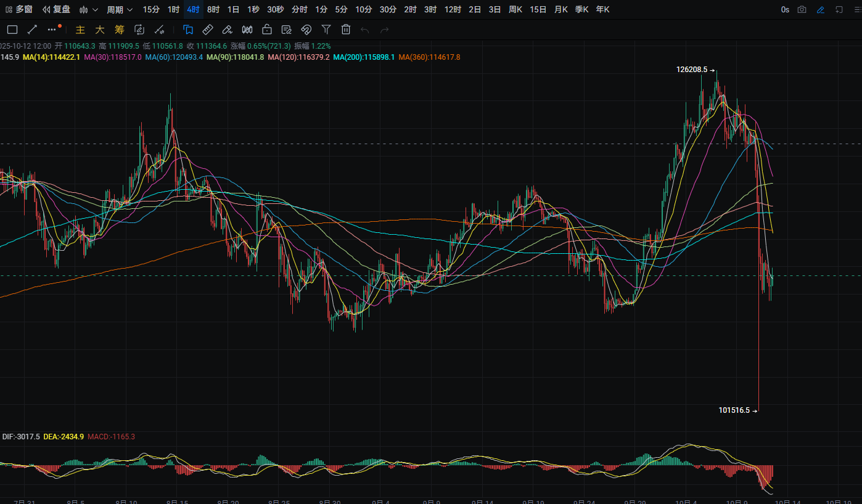The height and width of the screenshot is (504, 862).
Task: Select the rectangle drawing tool
Action: coord(12,30)
